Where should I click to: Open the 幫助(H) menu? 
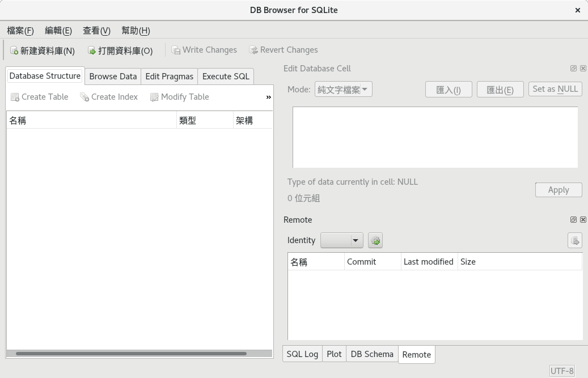tap(136, 31)
